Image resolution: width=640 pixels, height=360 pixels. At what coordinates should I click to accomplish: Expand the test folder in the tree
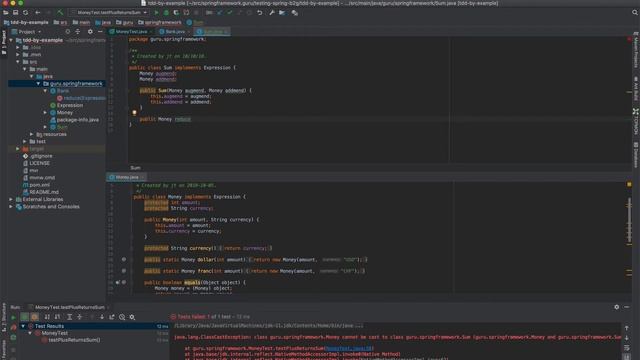[x=25, y=142]
